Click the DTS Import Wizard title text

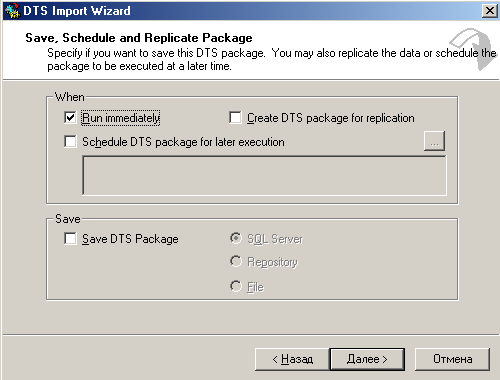(77, 11)
